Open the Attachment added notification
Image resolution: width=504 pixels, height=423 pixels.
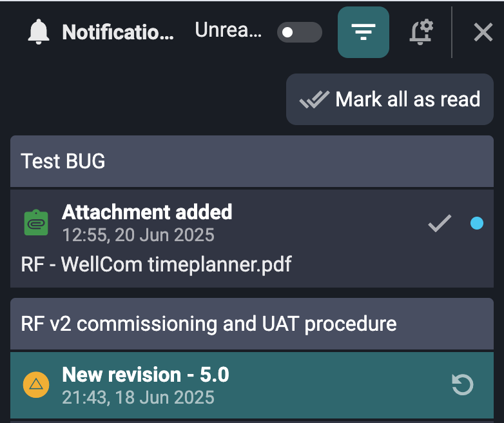(x=147, y=211)
